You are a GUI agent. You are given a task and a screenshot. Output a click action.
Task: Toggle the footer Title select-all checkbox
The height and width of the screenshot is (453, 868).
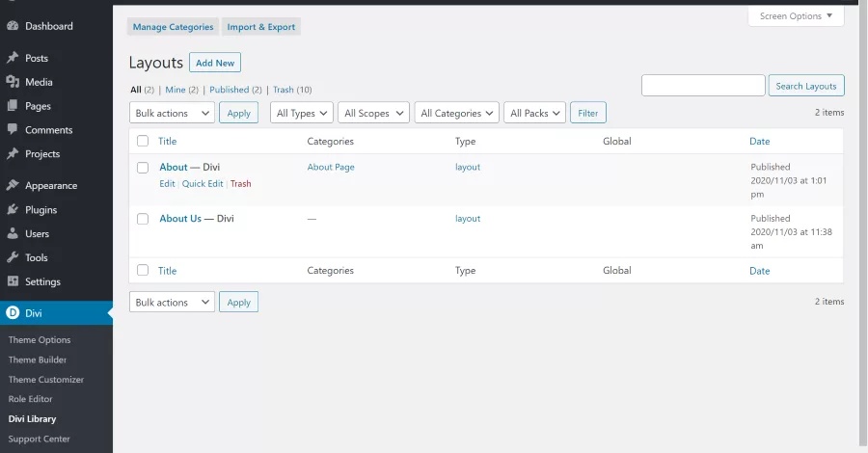[143, 270]
